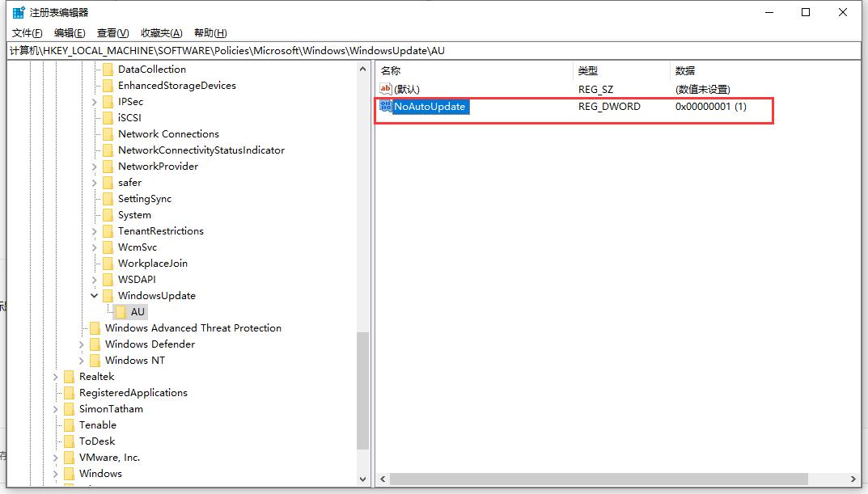Click the REG_SZ type cell
This screenshot has height=494, width=868.
click(x=595, y=89)
